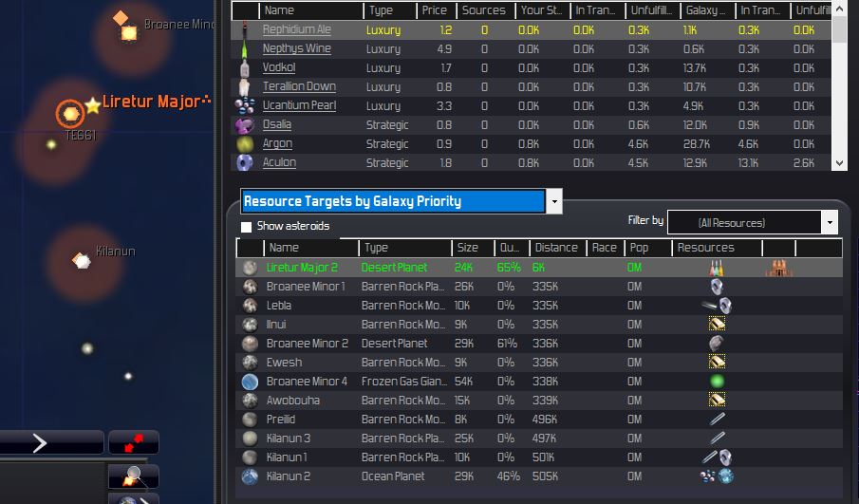Screen dimensions: 859x504
Task: Click the Argon gas icon
Action: coord(245,144)
